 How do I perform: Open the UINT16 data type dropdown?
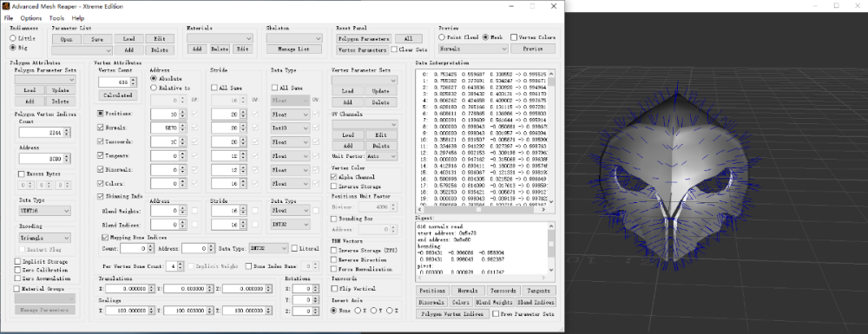coord(44,211)
